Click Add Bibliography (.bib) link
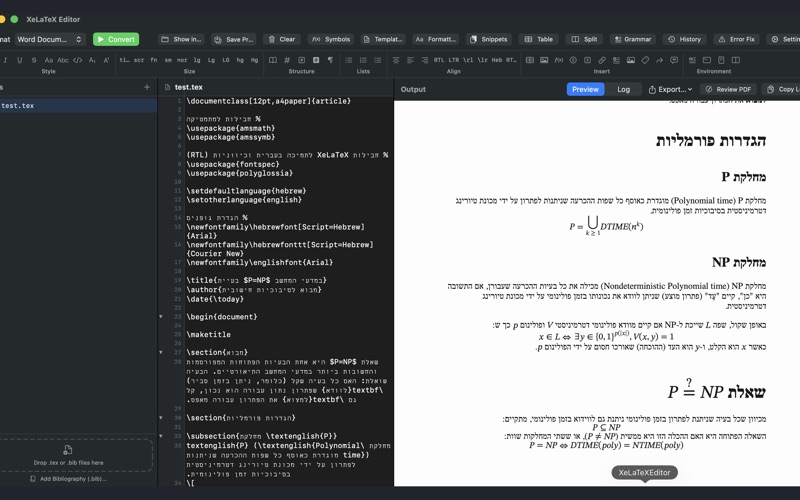This screenshot has width=800, height=500. click(x=68, y=479)
